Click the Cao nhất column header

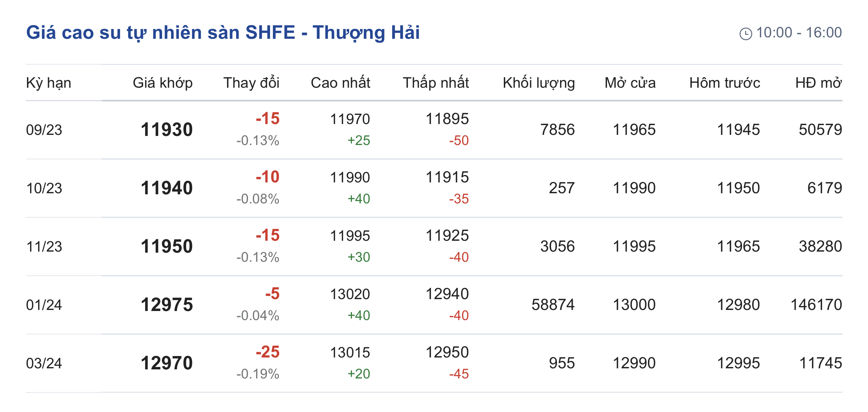[x=340, y=83]
